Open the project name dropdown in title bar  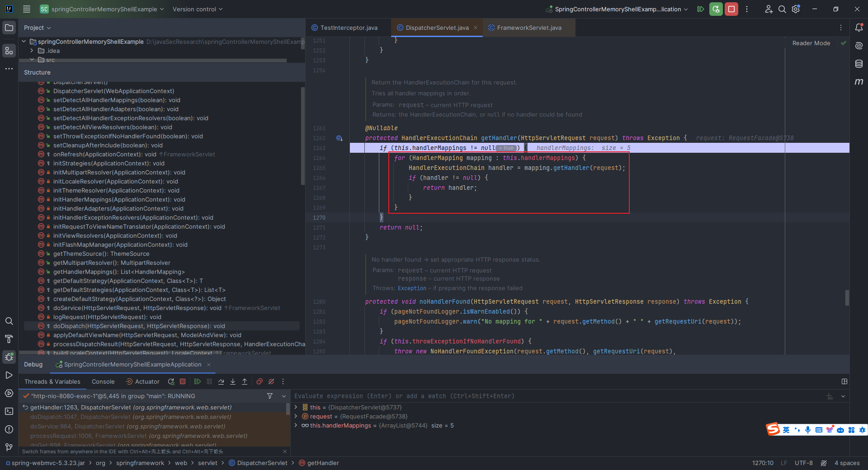coord(102,9)
